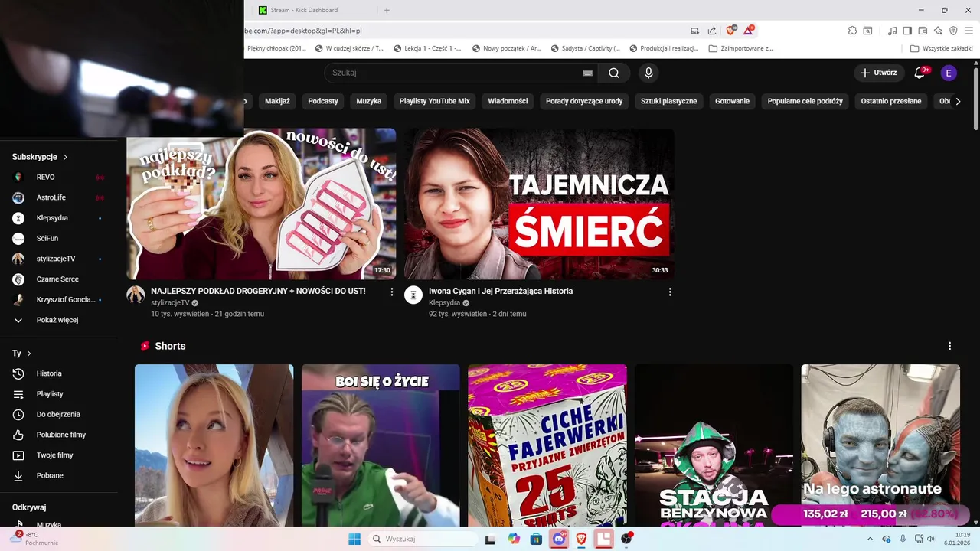The height and width of the screenshot is (551, 980).
Task: Open the Ciche Fajerwerki short thumbnail
Action: pyautogui.click(x=547, y=445)
